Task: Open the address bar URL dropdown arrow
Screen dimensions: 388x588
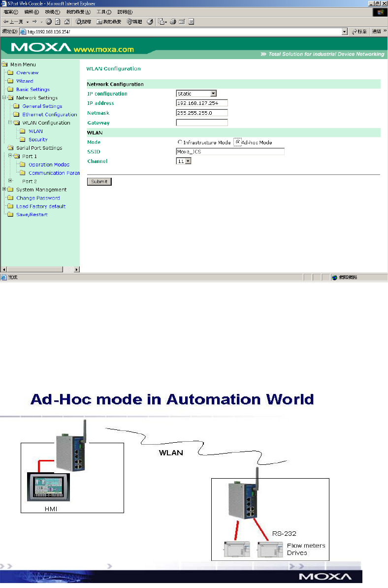Action: [345, 32]
